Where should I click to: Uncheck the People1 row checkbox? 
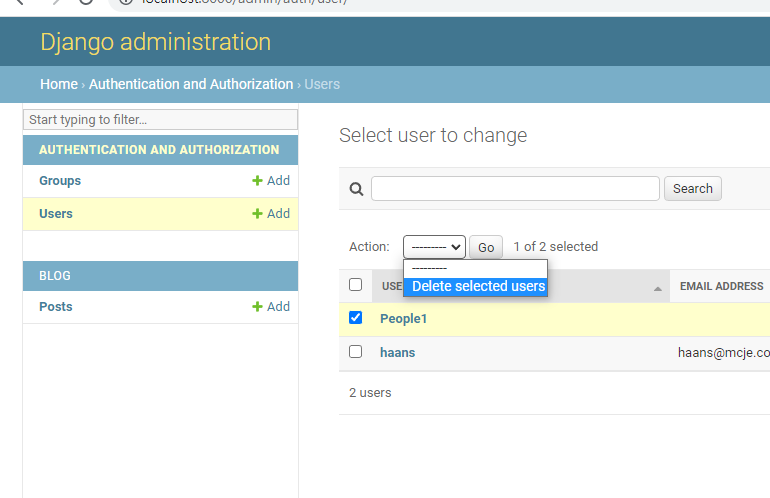(356, 318)
